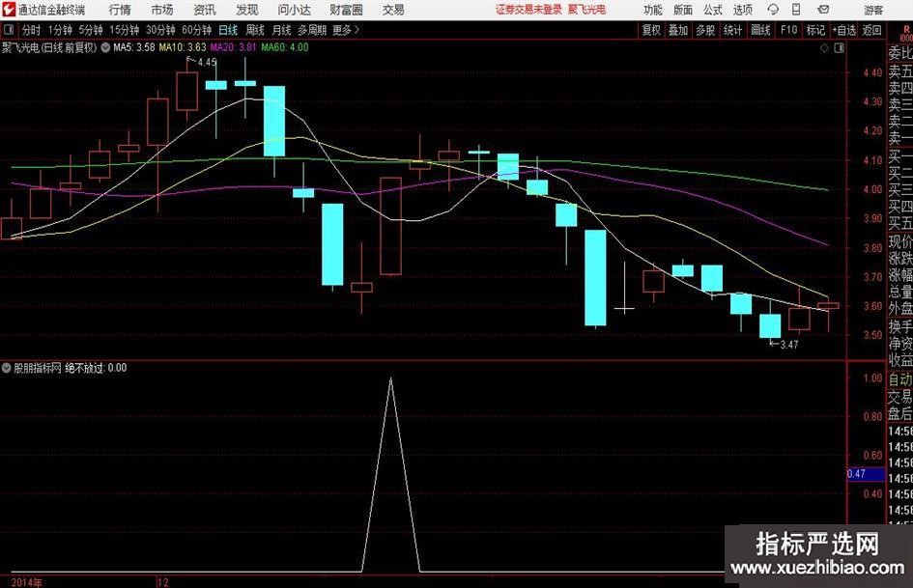This screenshot has width=913, height=588.
Task: Switch to the 周线 weekly tab
Action: [x=255, y=30]
